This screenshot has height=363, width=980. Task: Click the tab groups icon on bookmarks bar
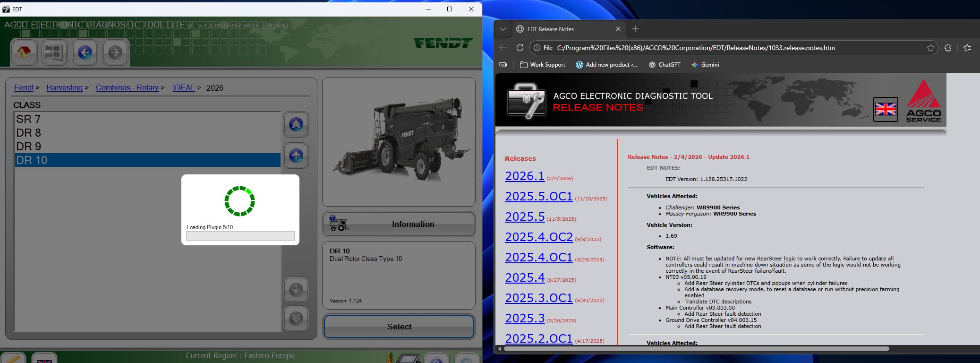(503, 65)
